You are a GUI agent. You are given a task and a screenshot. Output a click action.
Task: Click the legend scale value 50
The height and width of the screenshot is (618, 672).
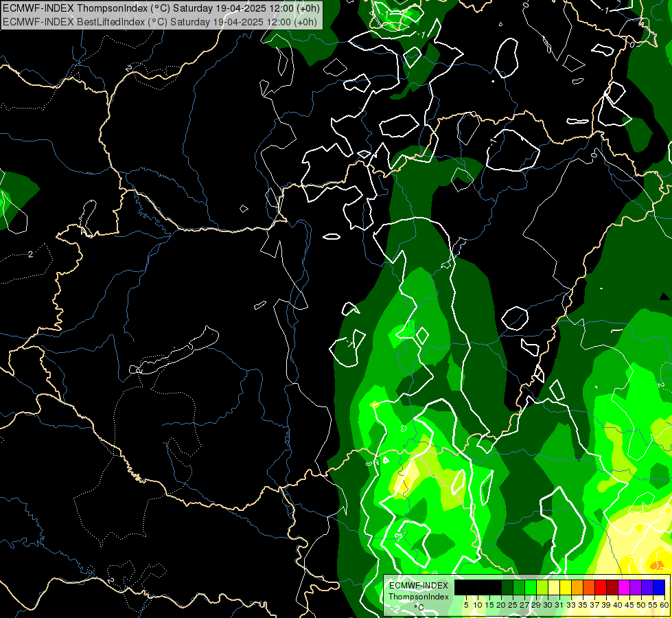(641, 605)
